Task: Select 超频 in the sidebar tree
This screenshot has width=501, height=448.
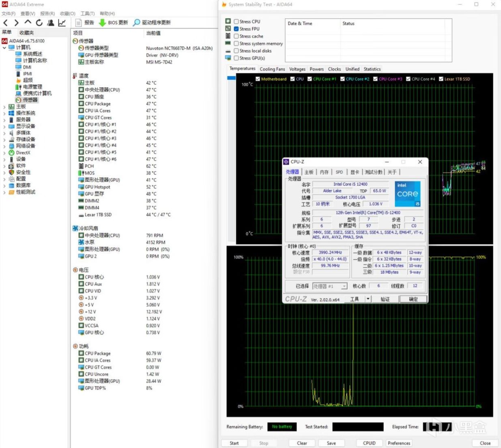Action: coord(28,80)
